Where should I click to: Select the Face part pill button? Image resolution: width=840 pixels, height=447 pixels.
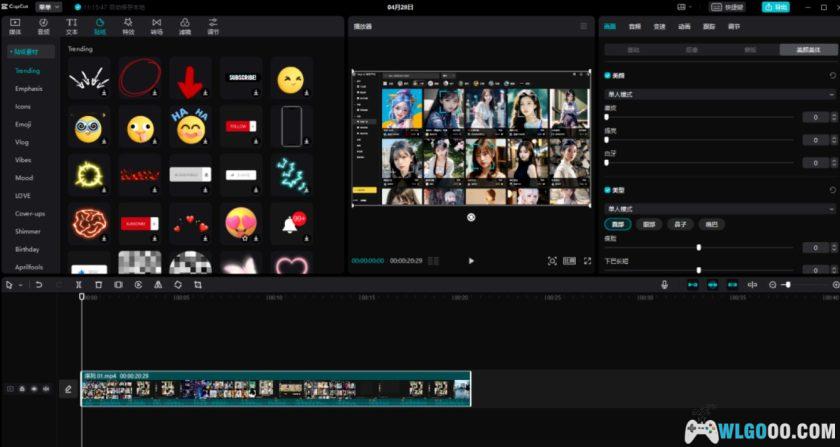[618, 224]
